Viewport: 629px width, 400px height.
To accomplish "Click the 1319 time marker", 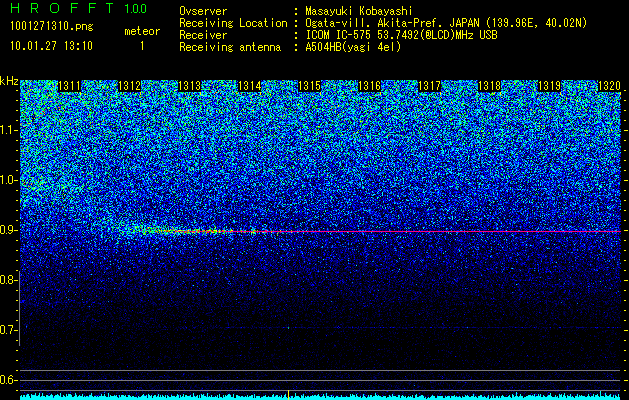I will [x=549, y=86].
